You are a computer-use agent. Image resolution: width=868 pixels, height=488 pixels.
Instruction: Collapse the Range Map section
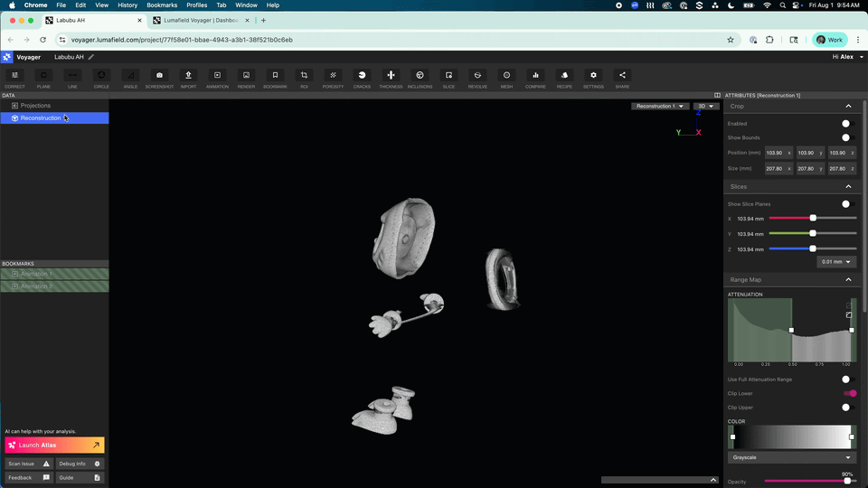(x=848, y=280)
